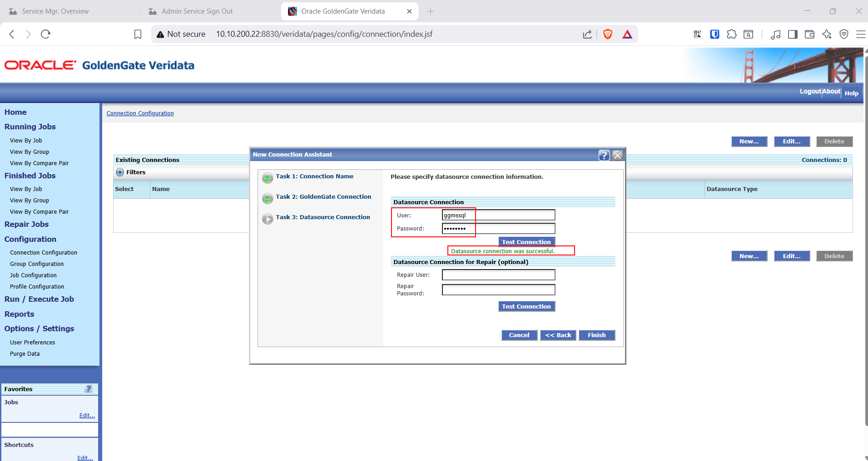868x461 pixels.
Task: Open the Bitwarden shield extension icon
Action: coord(714,34)
